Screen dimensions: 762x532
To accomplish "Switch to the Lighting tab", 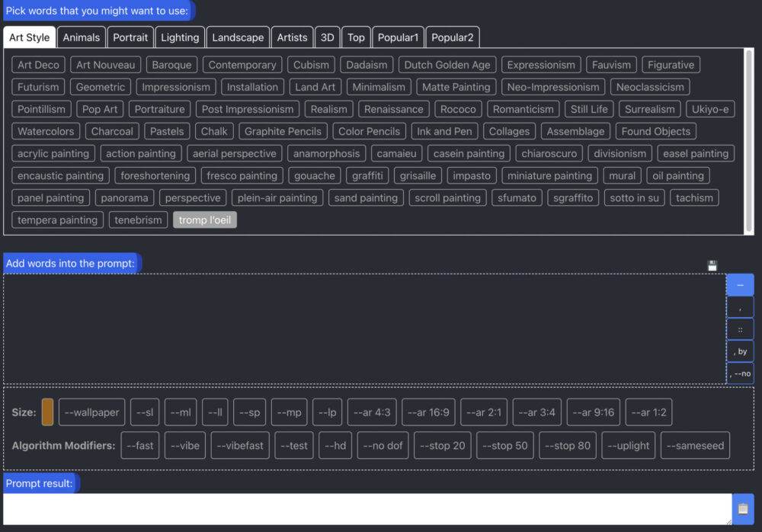I will pos(180,37).
